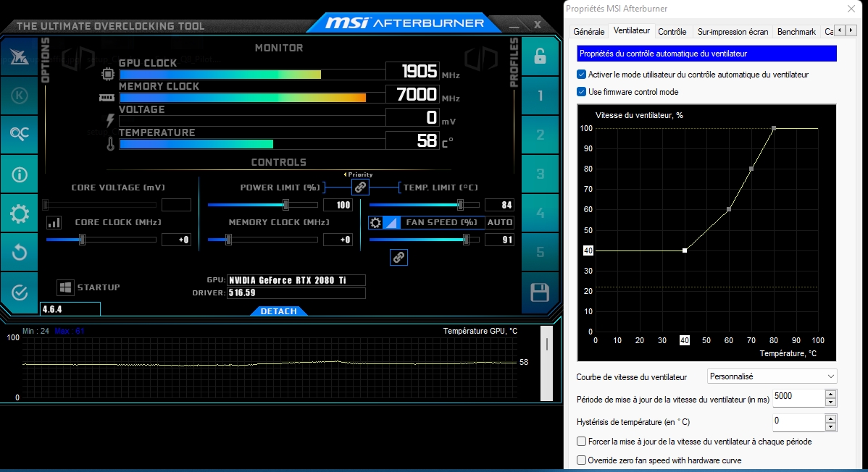
Task: Click the power/temp limit link icon
Action: pos(360,187)
